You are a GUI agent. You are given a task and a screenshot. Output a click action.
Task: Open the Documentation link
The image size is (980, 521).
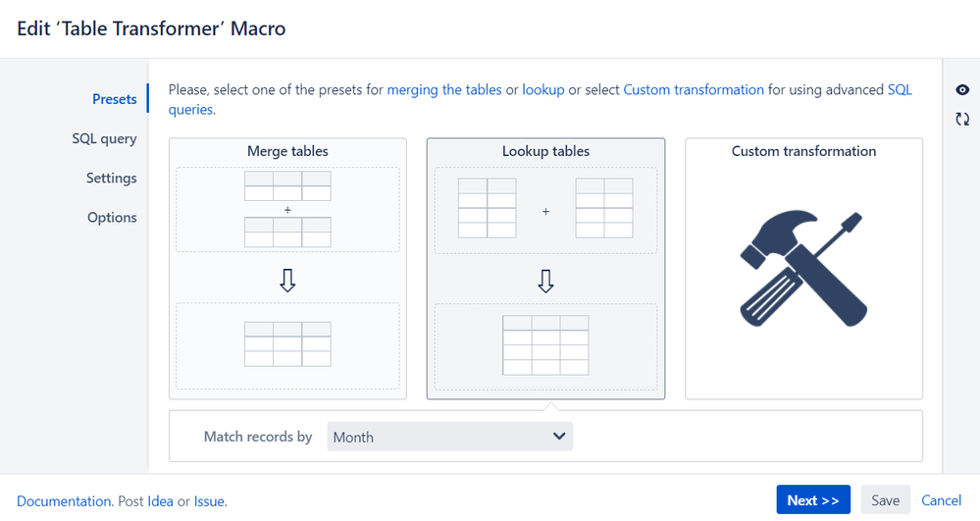pyautogui.click(x=64, y=501)
